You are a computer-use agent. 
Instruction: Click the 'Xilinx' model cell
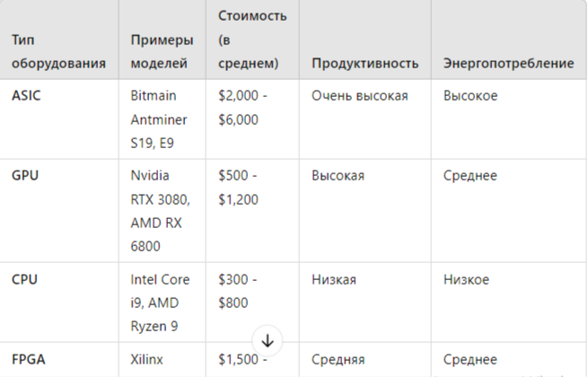click(162, 360)
